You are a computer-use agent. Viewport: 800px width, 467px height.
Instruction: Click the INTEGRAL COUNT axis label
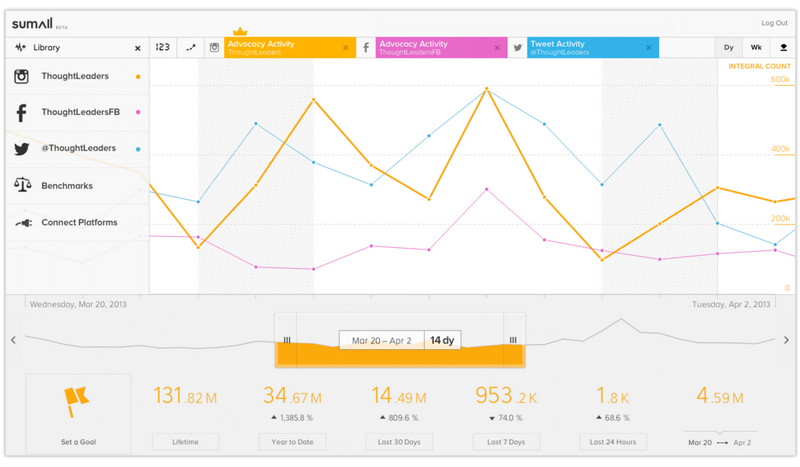point(759,66)
